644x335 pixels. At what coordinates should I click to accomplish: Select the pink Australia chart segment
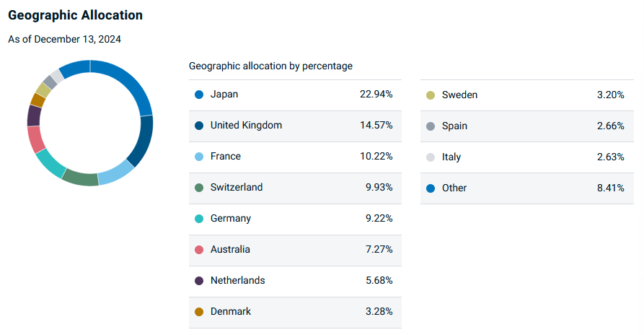tap(36, 140)
